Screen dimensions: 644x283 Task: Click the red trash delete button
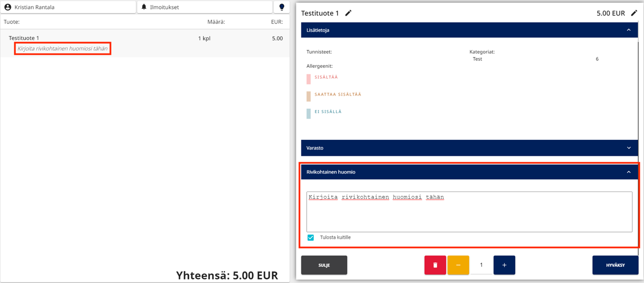click(435, 265)
